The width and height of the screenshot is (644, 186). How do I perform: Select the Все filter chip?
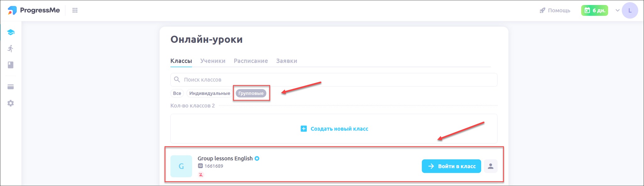coord(177,93)
